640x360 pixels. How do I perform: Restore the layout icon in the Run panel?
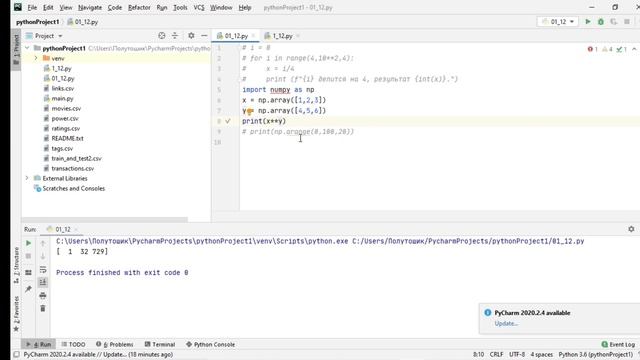click(29, 272)
